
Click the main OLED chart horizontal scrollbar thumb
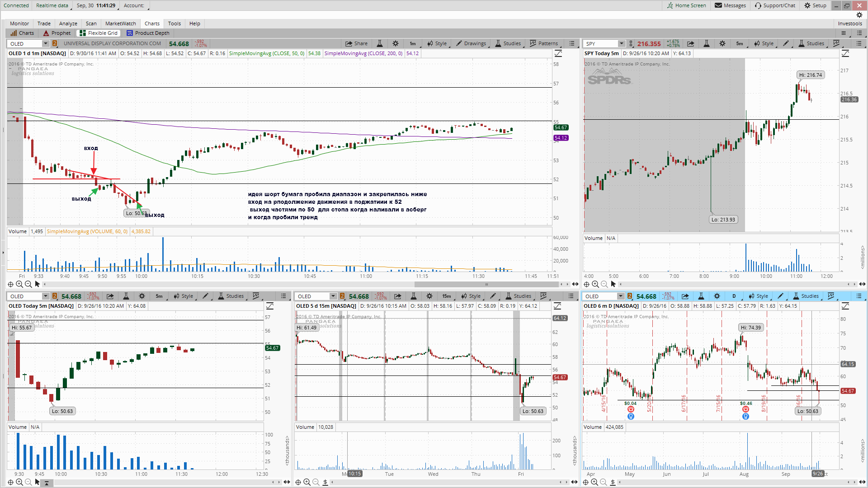[486, 284]
